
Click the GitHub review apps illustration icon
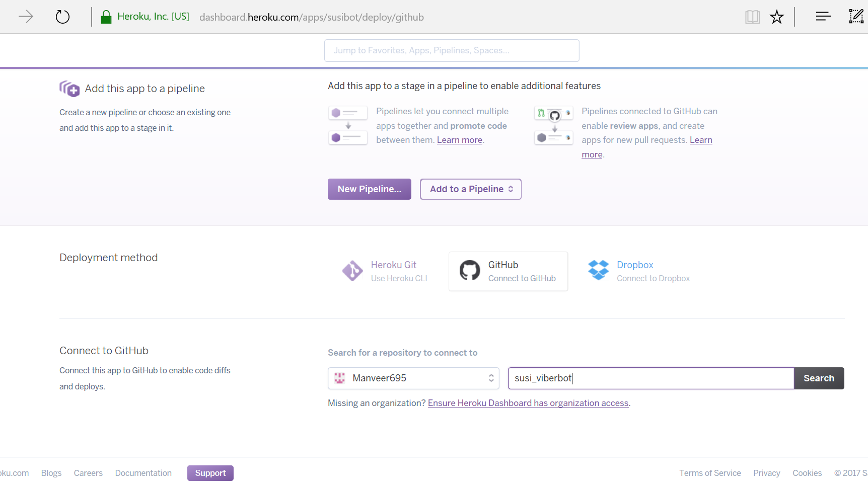pyautogui.click(x=553, y=125)
